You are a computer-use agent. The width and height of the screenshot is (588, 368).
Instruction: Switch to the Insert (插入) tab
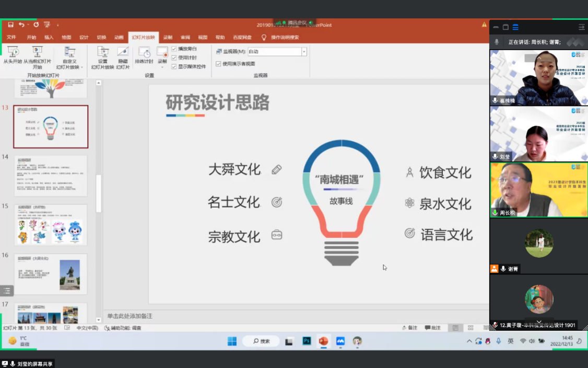(x=49, y=37)
